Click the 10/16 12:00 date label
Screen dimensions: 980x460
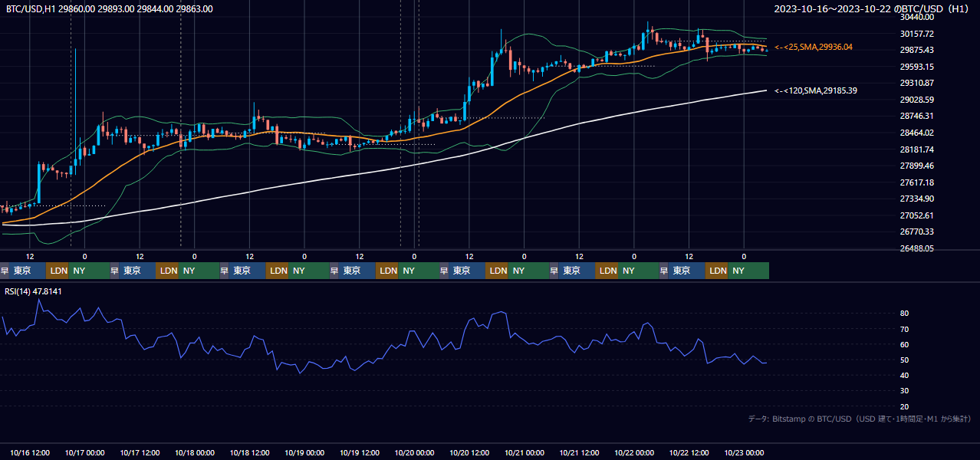[30, 452]
